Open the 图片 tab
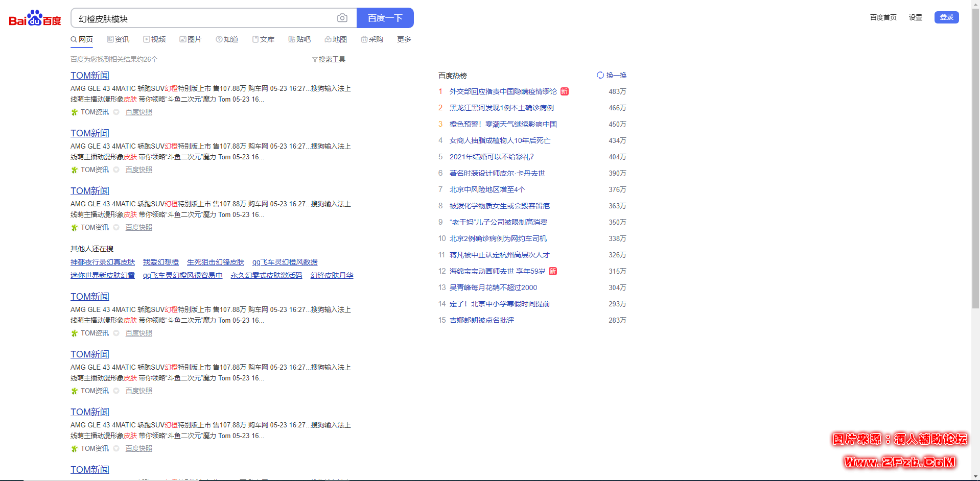The height and width of the screenshot is (481, 980). 191,39
